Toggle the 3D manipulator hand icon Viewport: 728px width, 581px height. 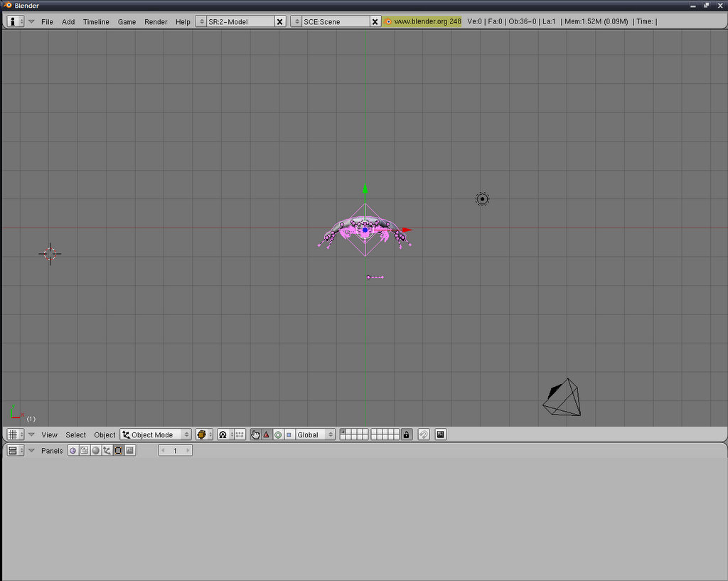(x=255, y=435)
